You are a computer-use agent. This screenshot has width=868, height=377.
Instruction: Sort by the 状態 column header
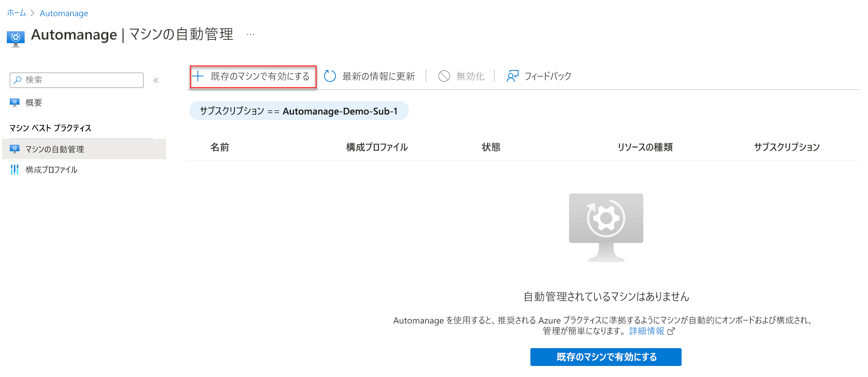491,147
